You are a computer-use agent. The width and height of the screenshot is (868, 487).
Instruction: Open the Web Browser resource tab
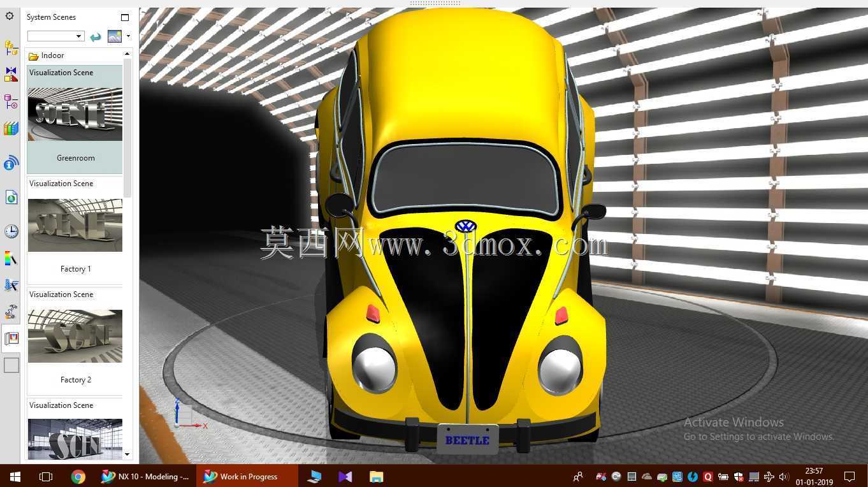pyautogui.click(x=11, y=198)
